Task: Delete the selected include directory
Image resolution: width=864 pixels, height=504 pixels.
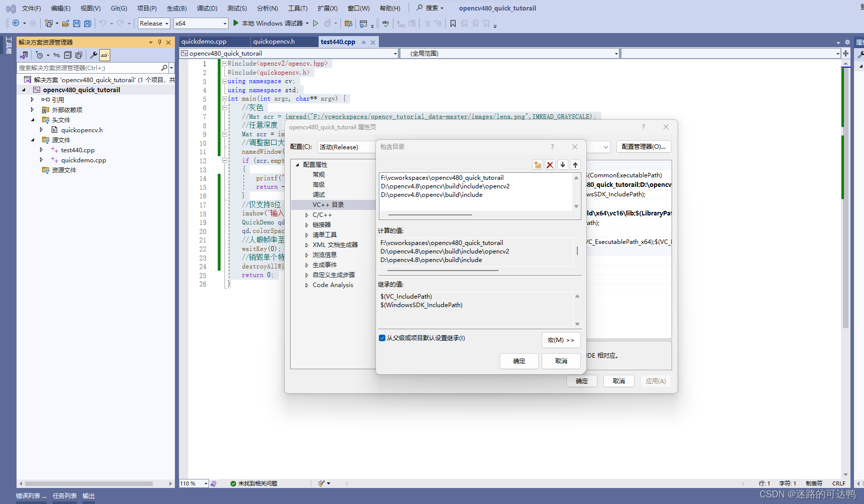Action: click(550, 164)
